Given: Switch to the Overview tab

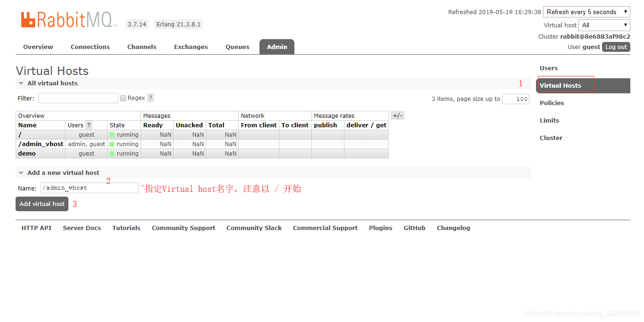Looking at the screenshot, I should 38,47.
